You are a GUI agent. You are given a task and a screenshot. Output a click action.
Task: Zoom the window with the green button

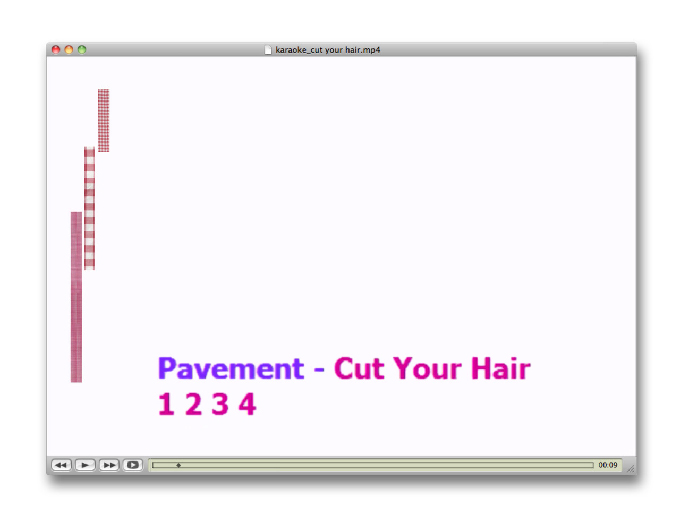(82, 49)
